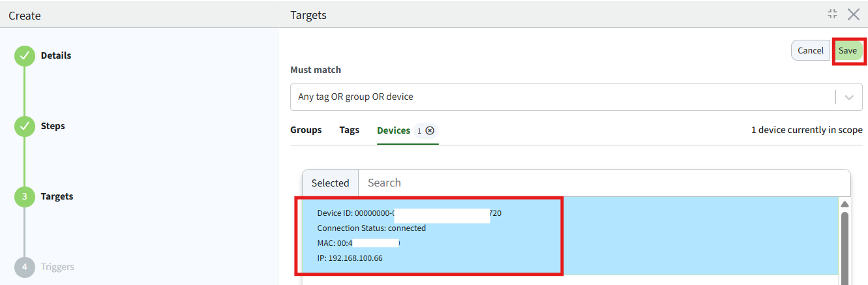Select the step 3 circle for Targets

(x=25, y=197)
